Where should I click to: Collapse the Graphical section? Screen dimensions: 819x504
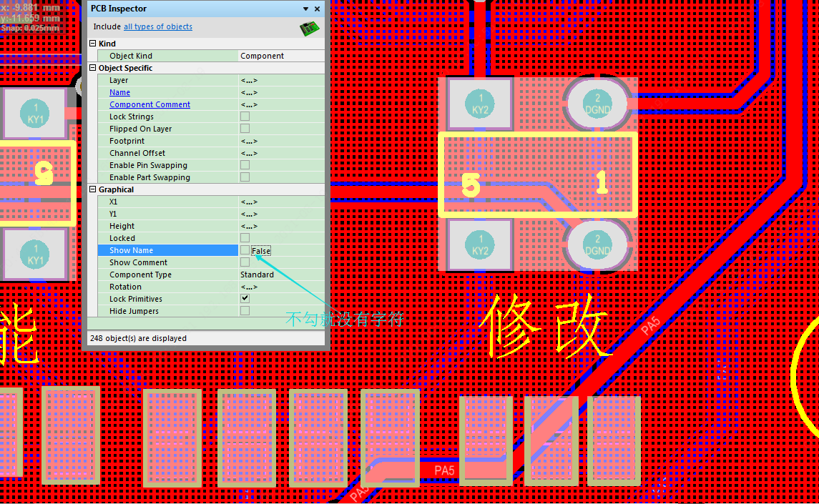click(x=92, y=190)
